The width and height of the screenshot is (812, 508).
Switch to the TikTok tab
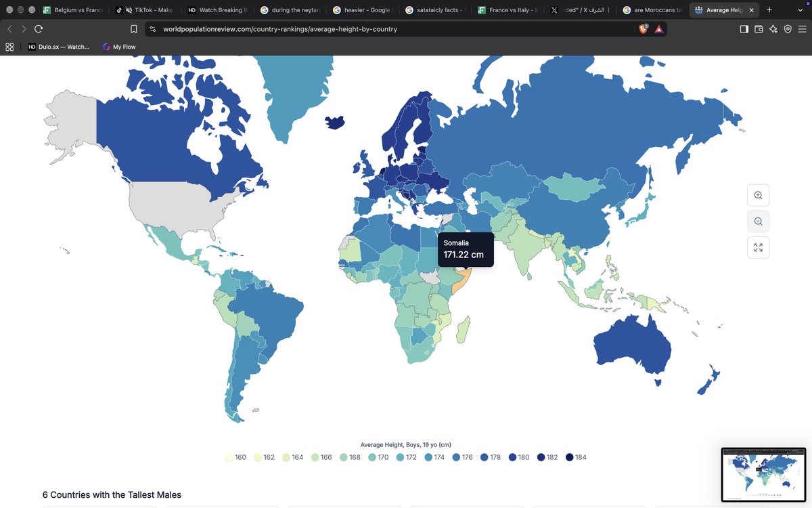click(143, 10)
